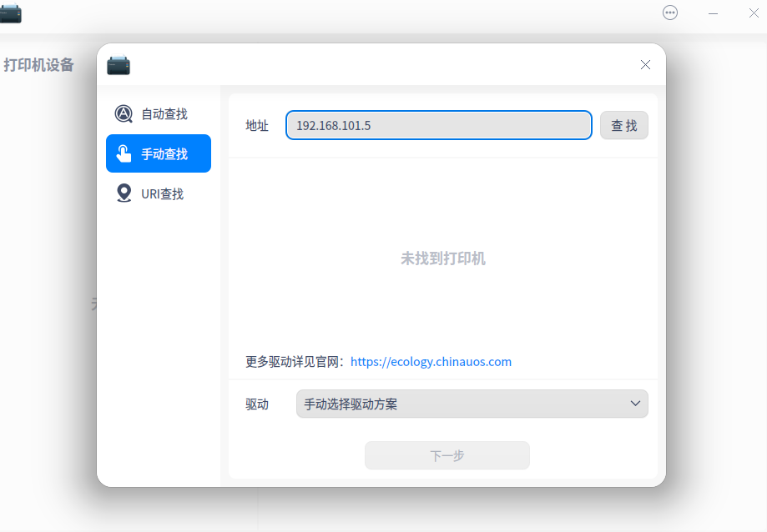Screen dimensions: 767x532
Task: Minimize the printer manager main window
Action: [714, 13]
